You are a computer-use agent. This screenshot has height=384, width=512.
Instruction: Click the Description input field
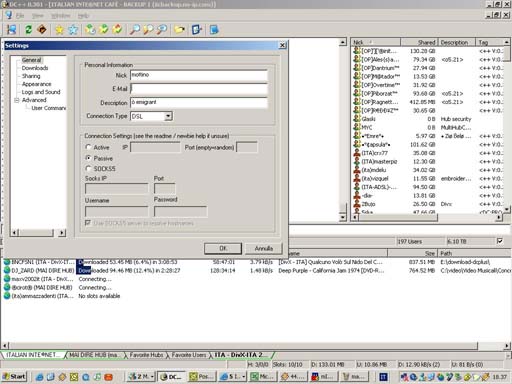199,102
